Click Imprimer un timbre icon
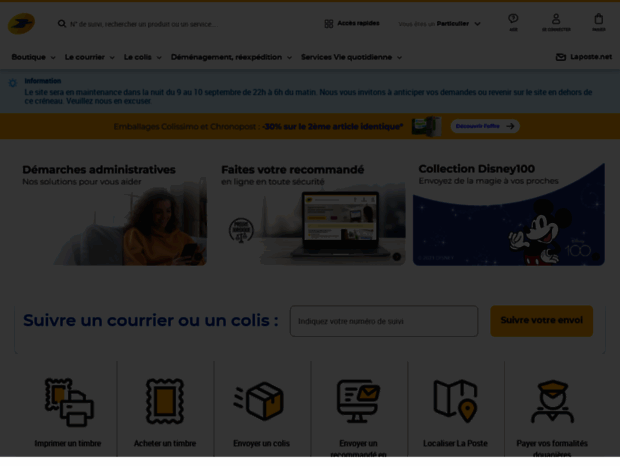Screen dimensions: 620x466 pyautogui.click(x=69, y=402)
